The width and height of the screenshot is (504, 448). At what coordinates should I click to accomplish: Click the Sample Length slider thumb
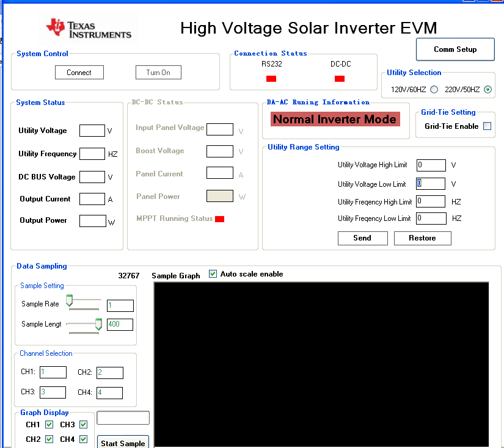(99, 324)
